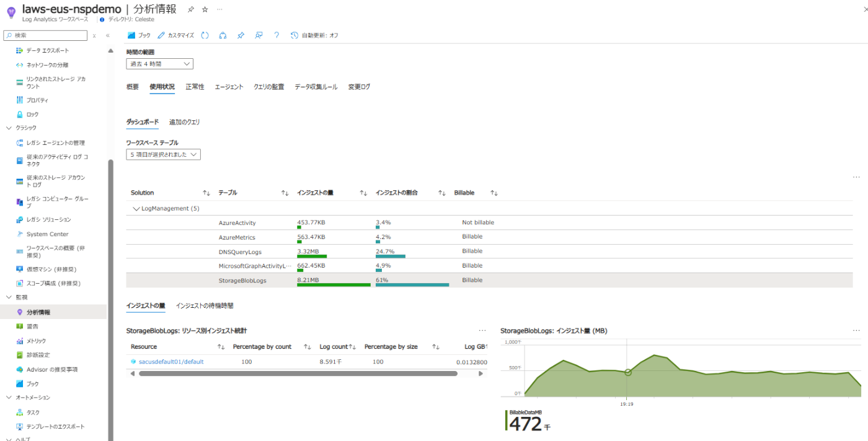Open 従来のアクティビティ ログ コネクタ sidebar item
Screen dimensions: 868x441
(x=56, y=160)
